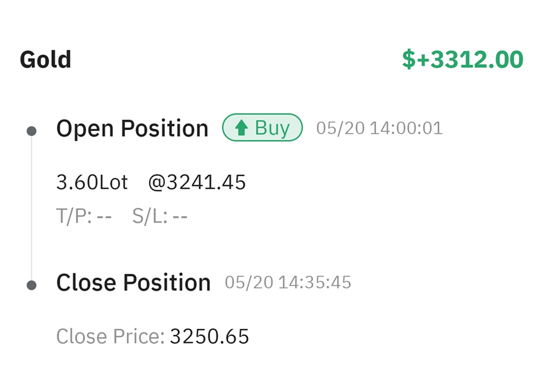Select the S/L stop-loss label
Screen dimensions: 543x392
coord(150,218)
